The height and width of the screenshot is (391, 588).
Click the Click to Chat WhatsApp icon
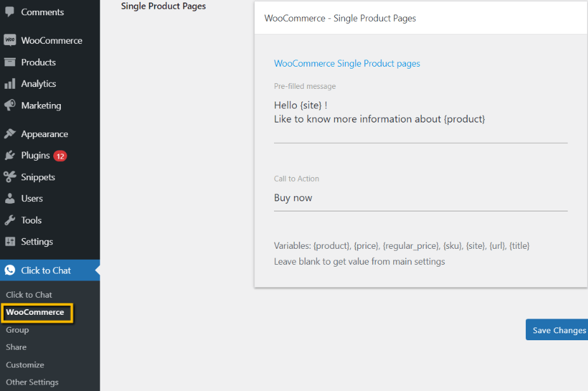tap(10, 270)
